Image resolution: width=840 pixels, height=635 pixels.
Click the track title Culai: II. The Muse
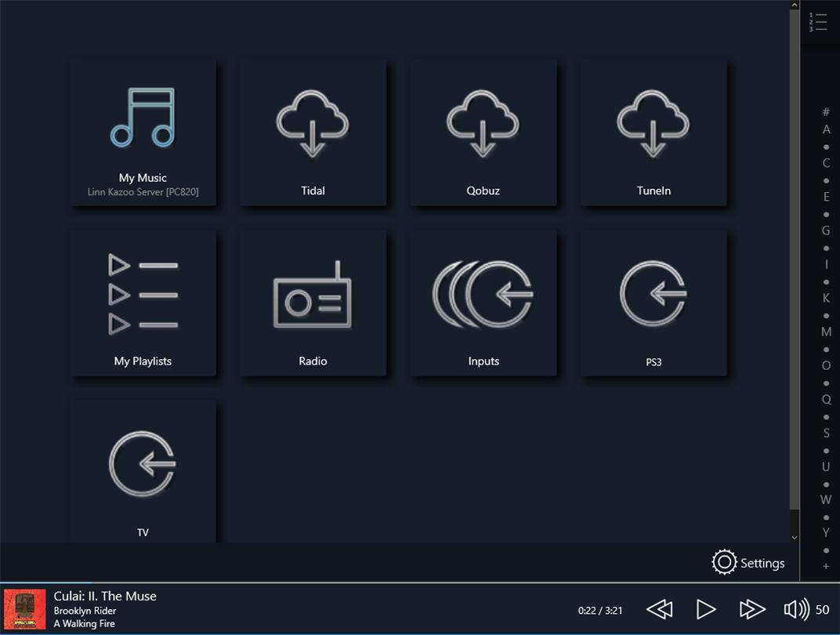coord(105,596)
